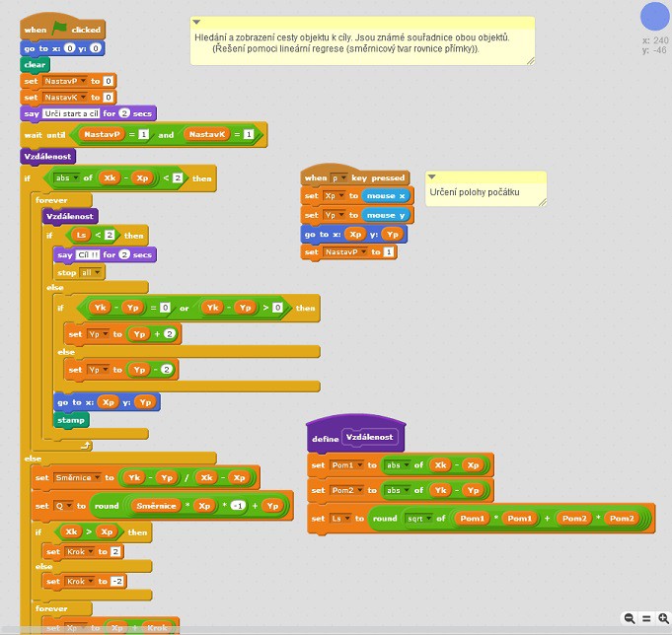
Task: Open the 'stop all' dropdown
Action: (x=98, y=272)
